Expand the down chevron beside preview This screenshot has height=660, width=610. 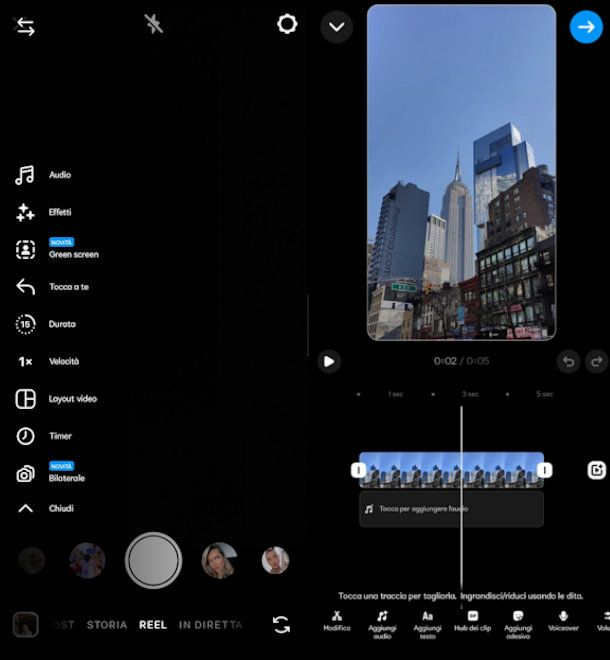337,27
